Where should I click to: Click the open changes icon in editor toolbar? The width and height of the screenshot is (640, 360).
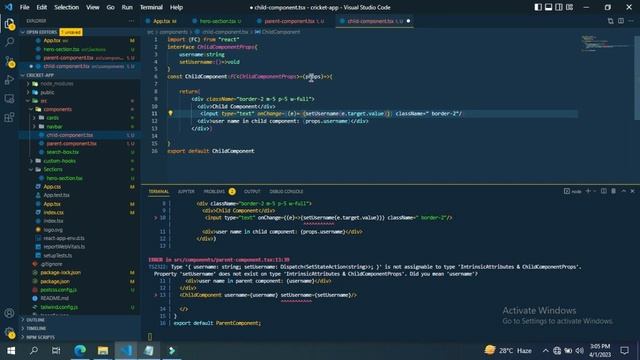[x=611, y=21]
